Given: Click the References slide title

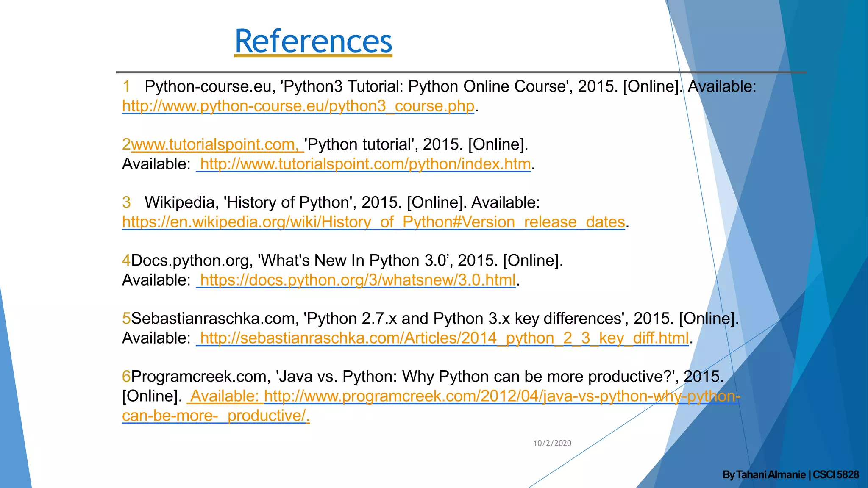Looking at the screenshot, I should tap(313, 41).
